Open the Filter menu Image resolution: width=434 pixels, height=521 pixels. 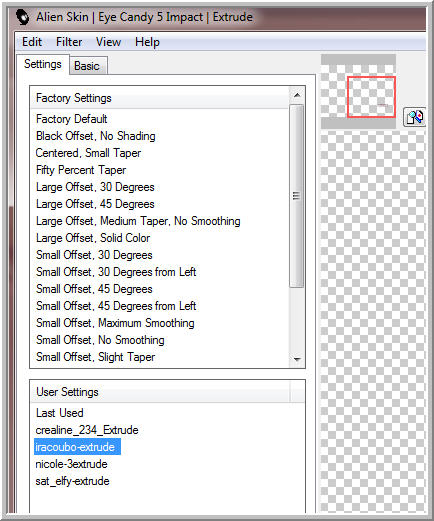(x=69, y=42)
